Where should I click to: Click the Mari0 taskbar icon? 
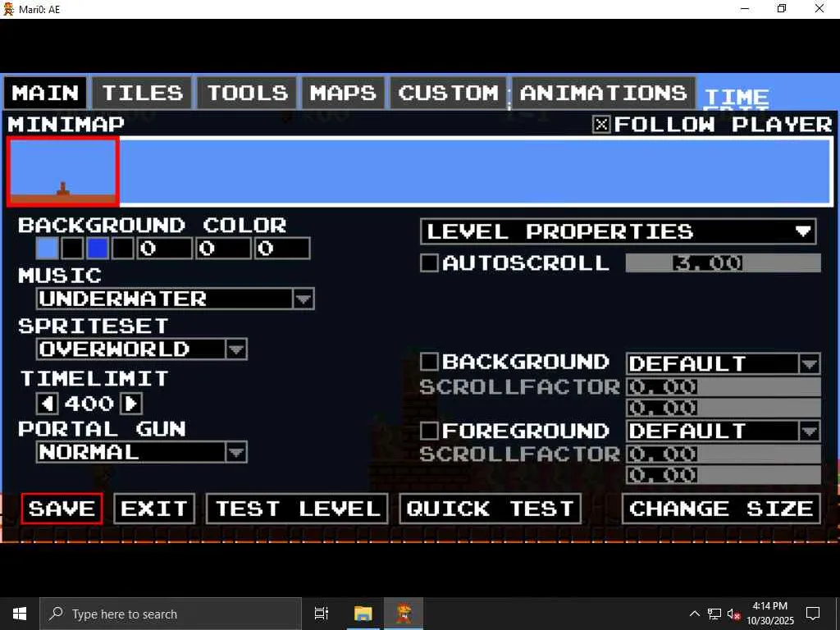coord(404,614)
